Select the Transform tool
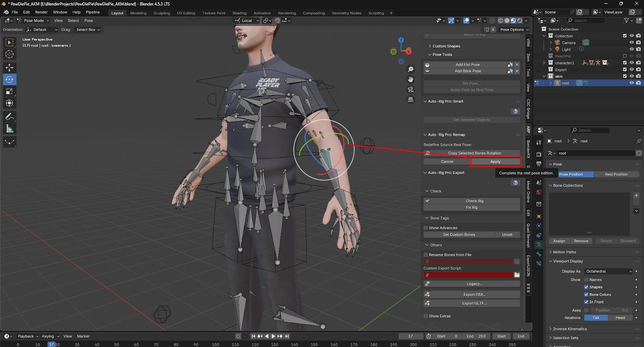644x347 pixels. (x=10, y=103)
